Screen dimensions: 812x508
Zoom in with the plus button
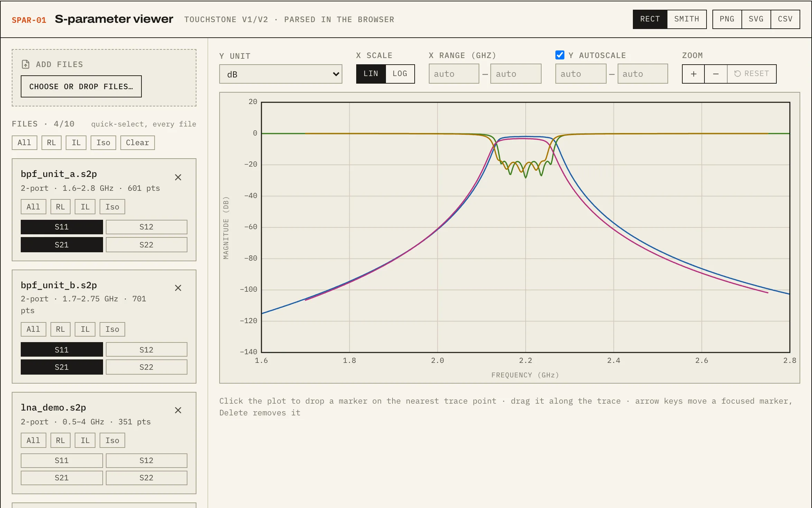(x=693, y=74)
